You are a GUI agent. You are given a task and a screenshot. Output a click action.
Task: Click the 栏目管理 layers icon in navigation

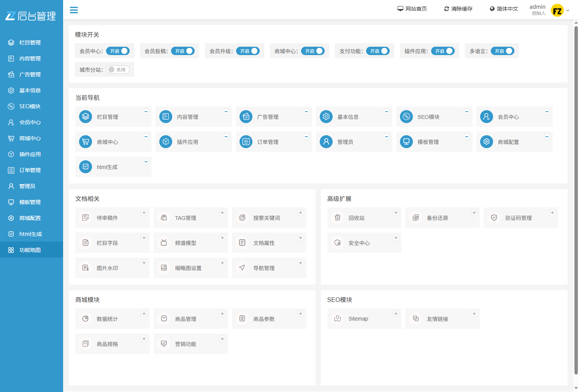point(86,117)
